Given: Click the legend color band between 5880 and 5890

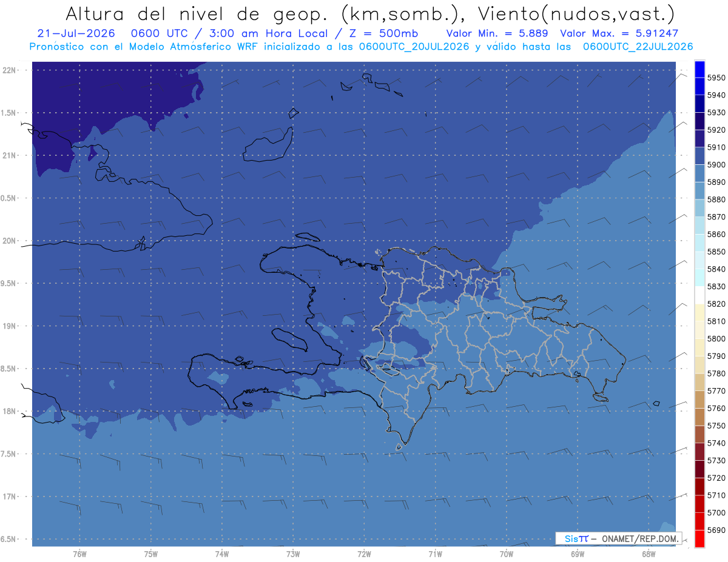Looking at the screenshot, I should 699,191.
